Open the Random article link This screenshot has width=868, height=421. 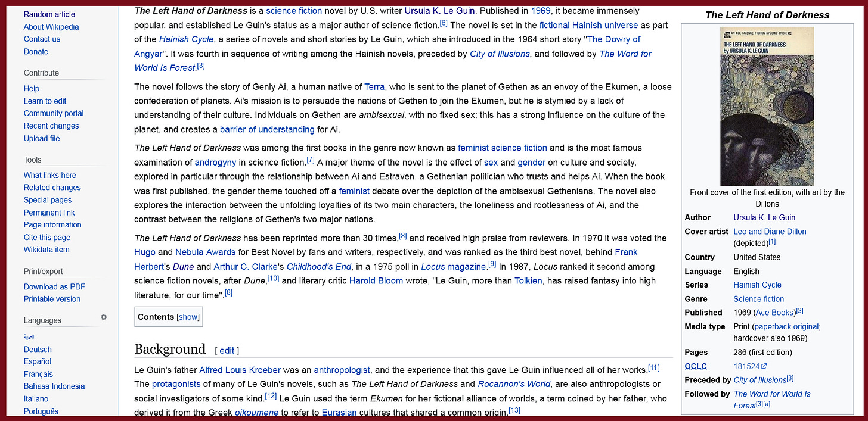tap(49, 14)
